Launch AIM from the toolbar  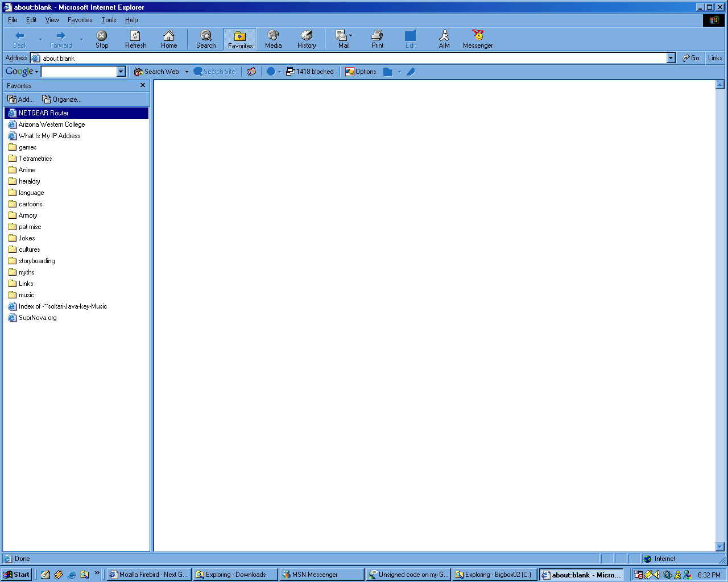[444, 39]
